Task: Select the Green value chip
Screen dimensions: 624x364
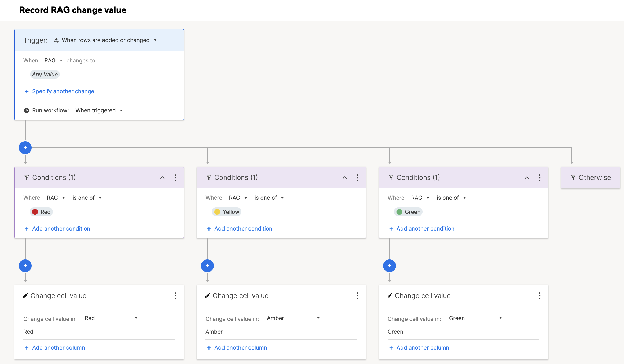Action: [x=408, y=212]
